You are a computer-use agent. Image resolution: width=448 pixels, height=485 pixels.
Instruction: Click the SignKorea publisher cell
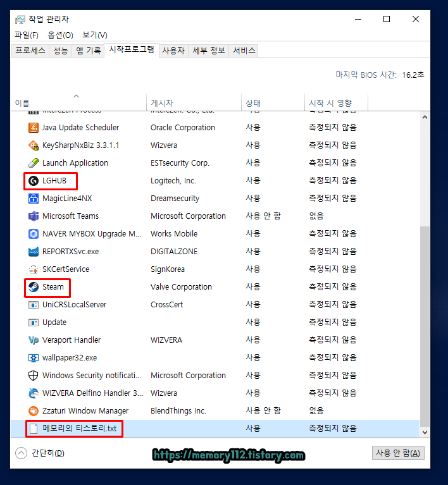(x=168, y=269)
